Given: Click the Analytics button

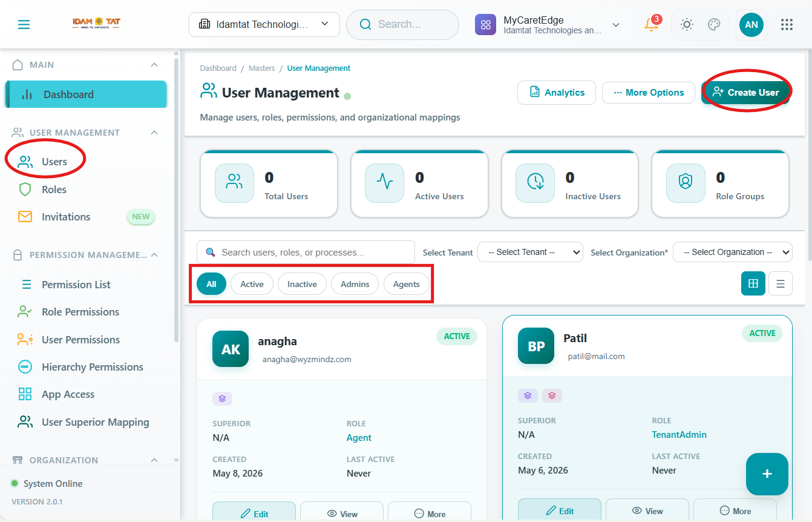Looking at the screenshot, I should click(557, 93).
